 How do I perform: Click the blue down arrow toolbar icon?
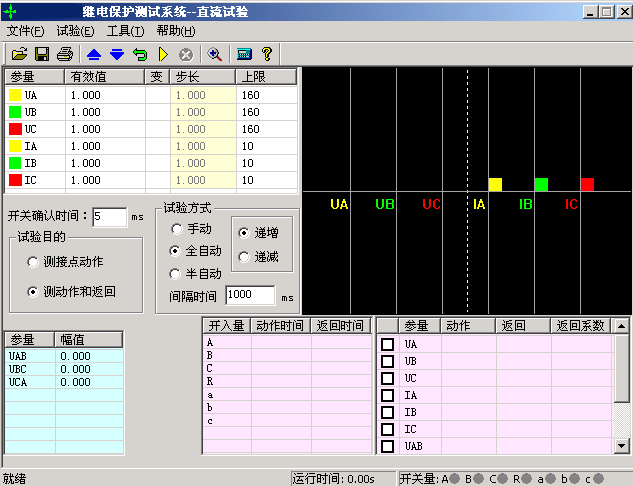[116, 54]
